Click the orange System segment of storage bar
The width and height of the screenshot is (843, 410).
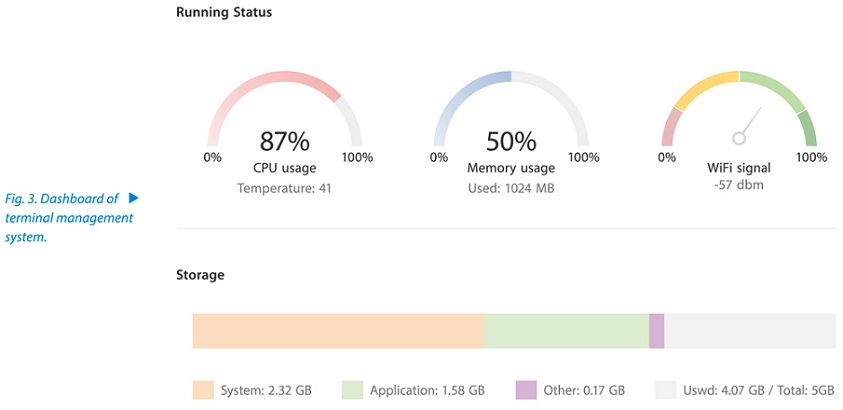tap(338, 331)
